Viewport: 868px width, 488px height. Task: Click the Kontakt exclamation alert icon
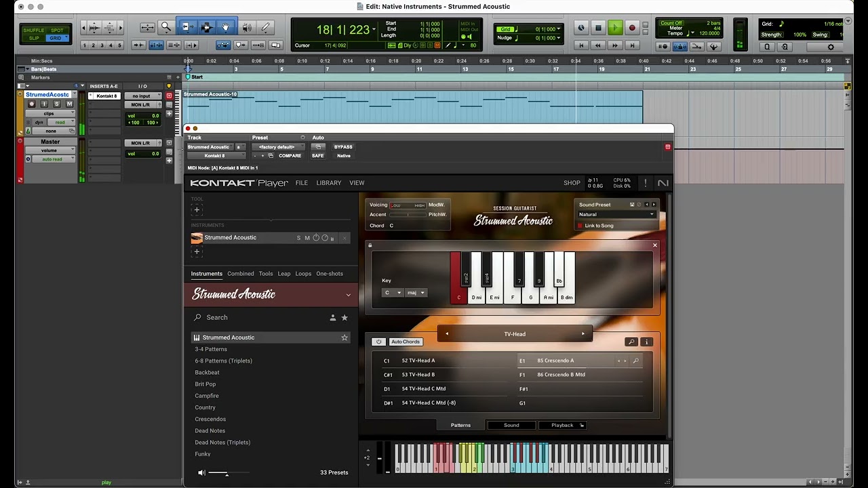[x=645, y=183]
